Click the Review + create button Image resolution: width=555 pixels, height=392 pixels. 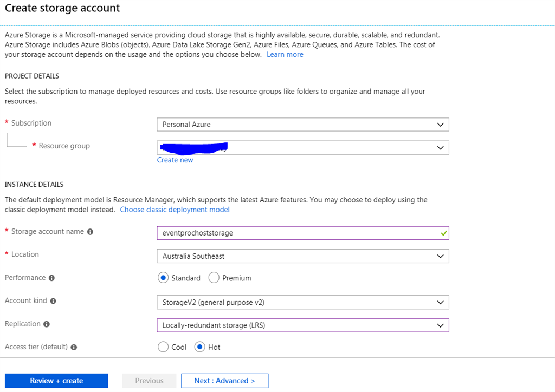click(56, 380)
